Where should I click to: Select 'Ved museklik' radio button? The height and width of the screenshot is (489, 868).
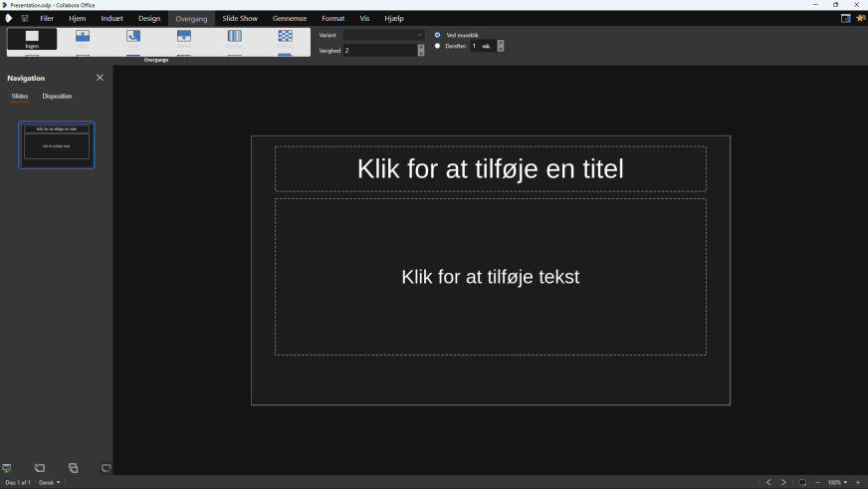(x=437, y=35)
